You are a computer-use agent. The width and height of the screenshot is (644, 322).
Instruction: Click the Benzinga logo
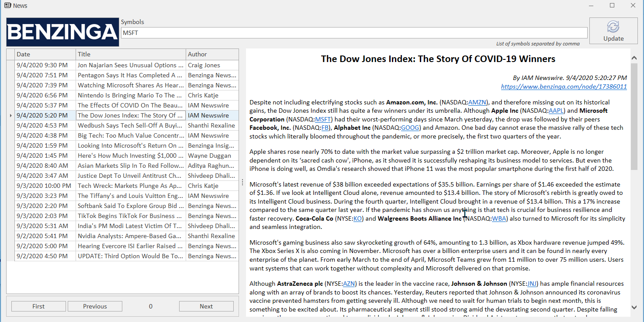62,32
